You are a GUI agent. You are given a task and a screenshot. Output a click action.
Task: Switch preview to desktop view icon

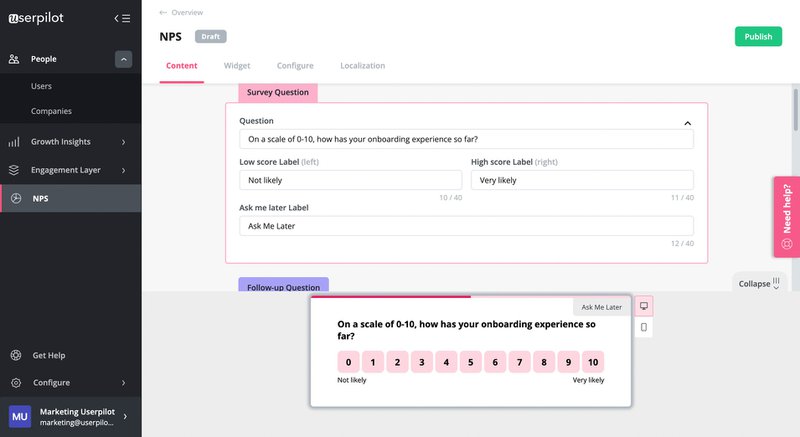pyautogui.click(x=644, y=306)
